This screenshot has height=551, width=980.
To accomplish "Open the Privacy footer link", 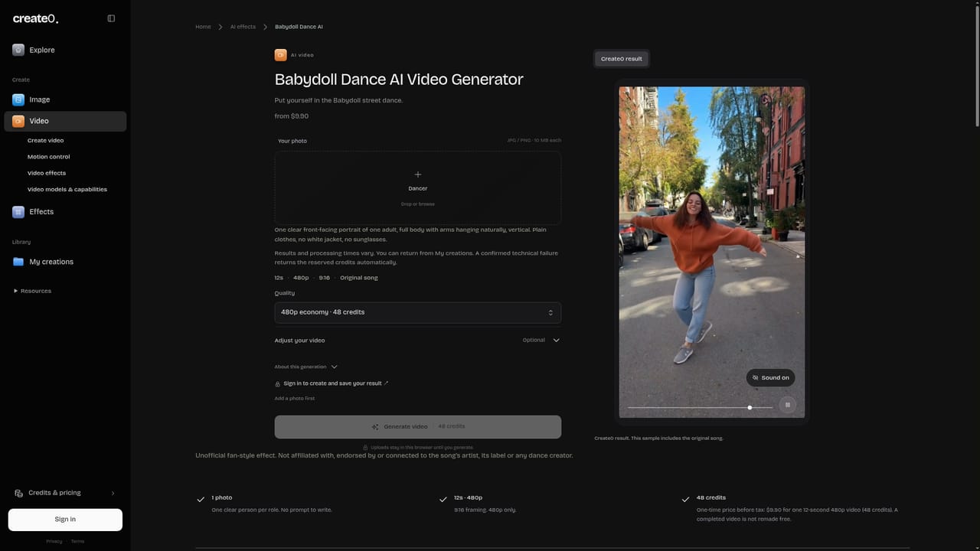I will tap(54, 541).
